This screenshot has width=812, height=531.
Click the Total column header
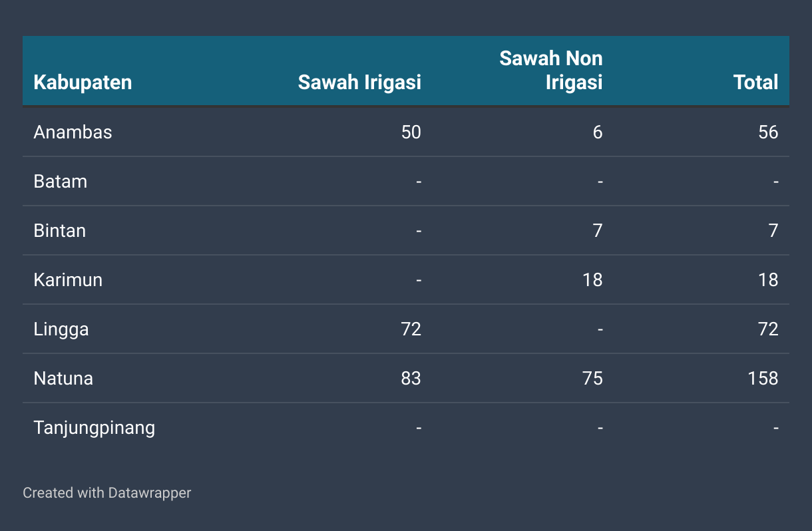pyautogui.click(x=755, y=83)
